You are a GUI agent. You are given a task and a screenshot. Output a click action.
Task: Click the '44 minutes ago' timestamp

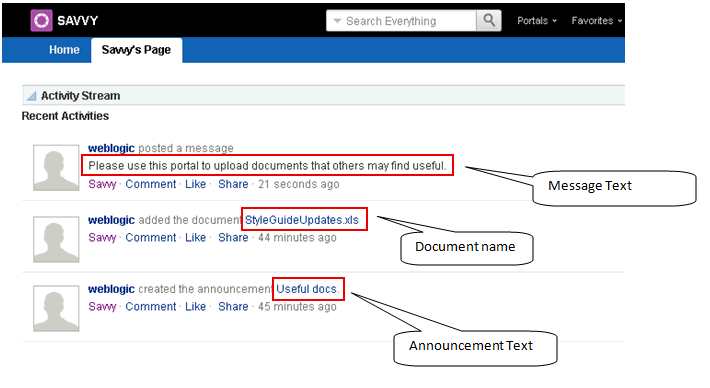(297, 238)
